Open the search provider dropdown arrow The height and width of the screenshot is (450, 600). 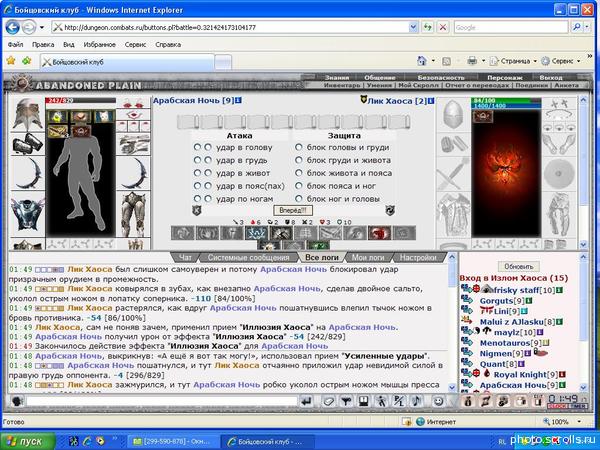coord(587,27)
